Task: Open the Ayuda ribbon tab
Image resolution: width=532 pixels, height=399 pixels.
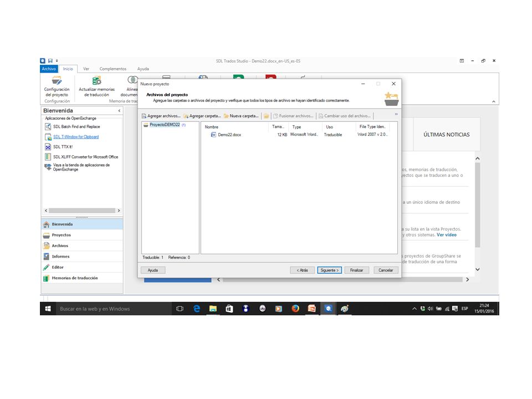Action: tap(143, 69)
